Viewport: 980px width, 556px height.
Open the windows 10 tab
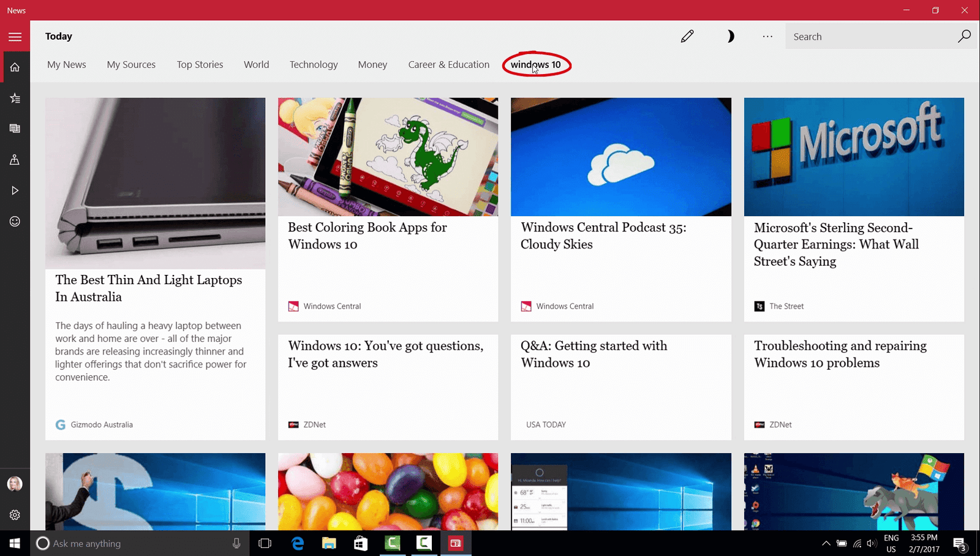[x=536, y=64]
